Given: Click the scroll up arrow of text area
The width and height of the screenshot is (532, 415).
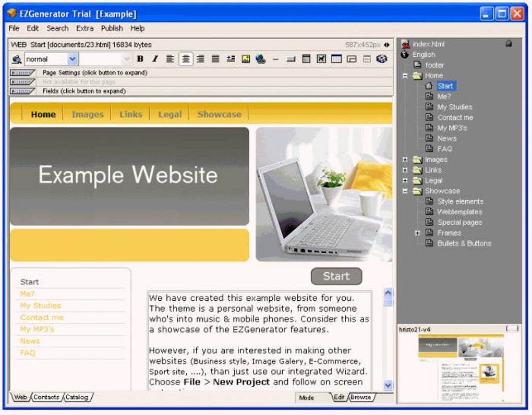Looking at the screenshot, I should (388, 292).
